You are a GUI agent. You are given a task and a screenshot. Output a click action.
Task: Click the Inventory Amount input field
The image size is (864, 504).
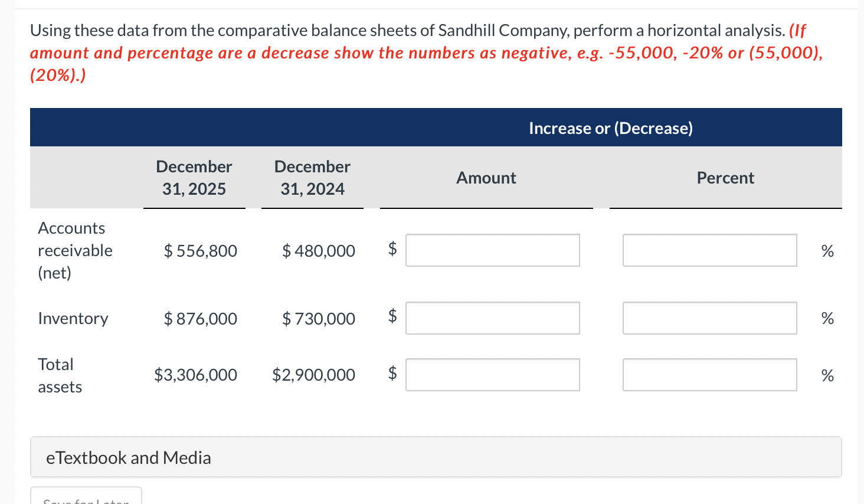tap(492, 318)
